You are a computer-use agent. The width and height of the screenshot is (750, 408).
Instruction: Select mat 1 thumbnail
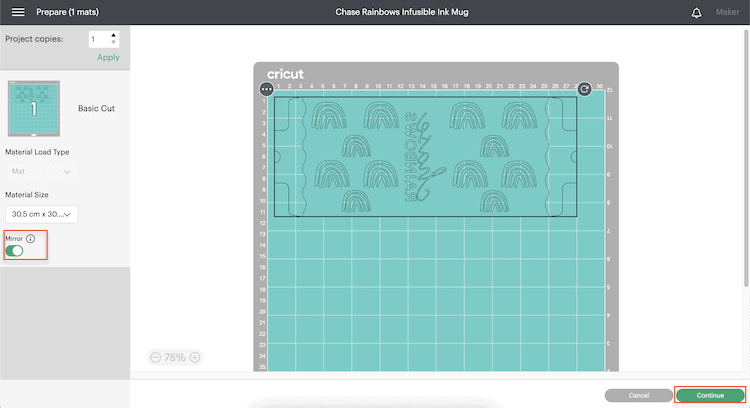tap(33, 109)
